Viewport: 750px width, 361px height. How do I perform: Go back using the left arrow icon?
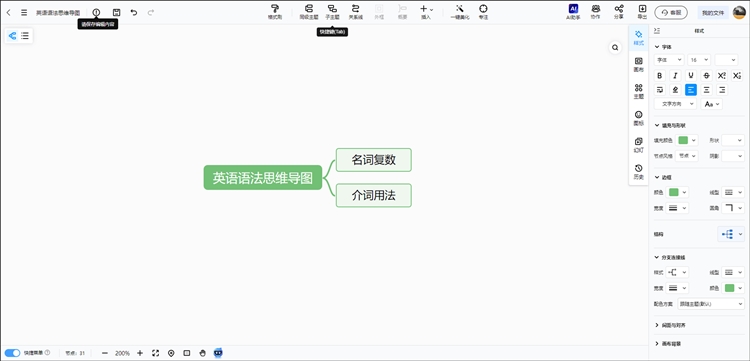coord(9,13)
